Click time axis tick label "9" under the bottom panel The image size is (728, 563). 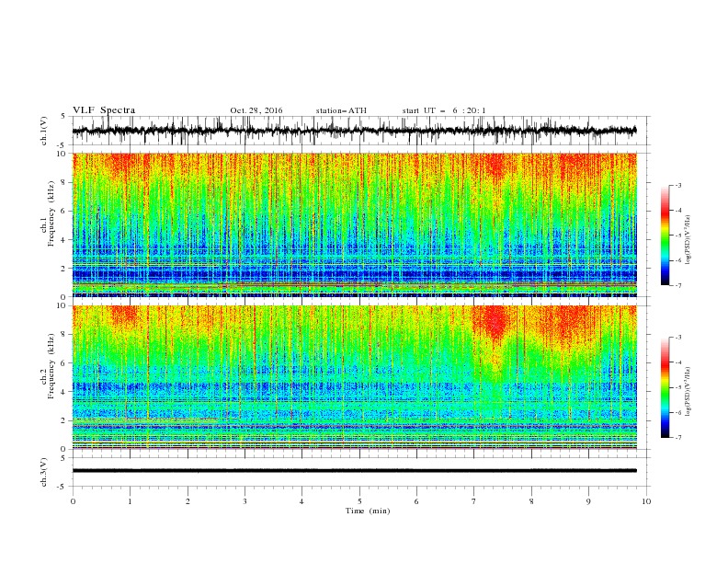pyautogui.click(x=588, y=501)
